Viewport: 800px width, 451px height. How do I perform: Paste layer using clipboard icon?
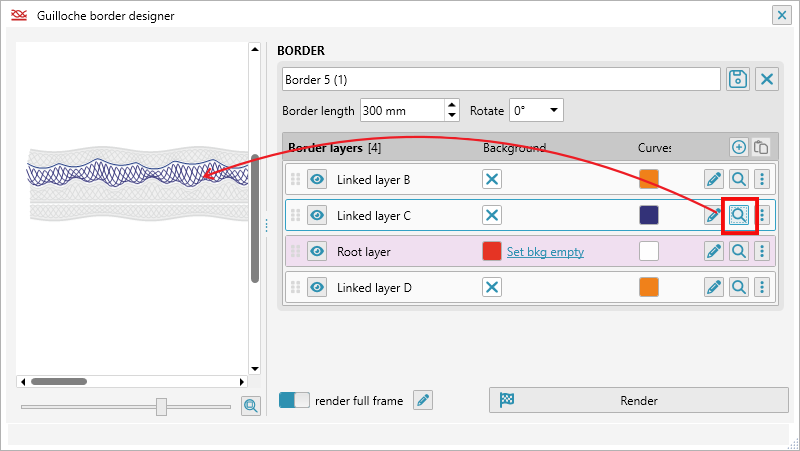pyautogui.click(x=761, y=147)
